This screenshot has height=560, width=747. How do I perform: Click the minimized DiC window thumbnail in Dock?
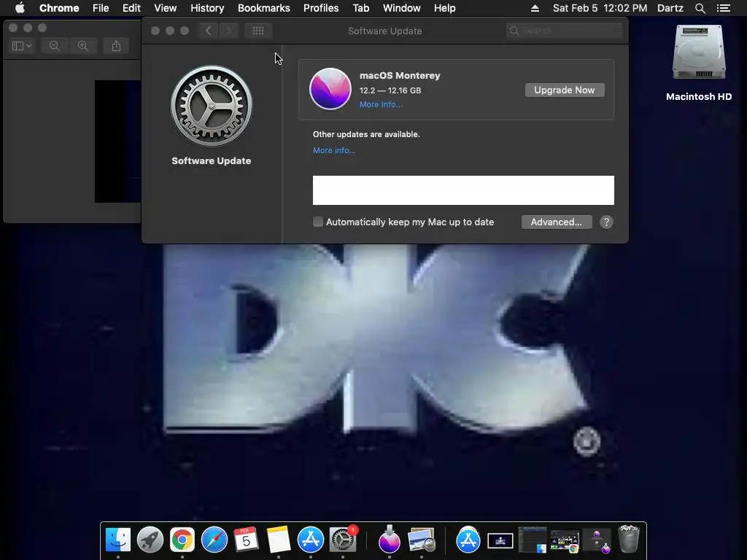pyautogui.click(x=500, y=541)
